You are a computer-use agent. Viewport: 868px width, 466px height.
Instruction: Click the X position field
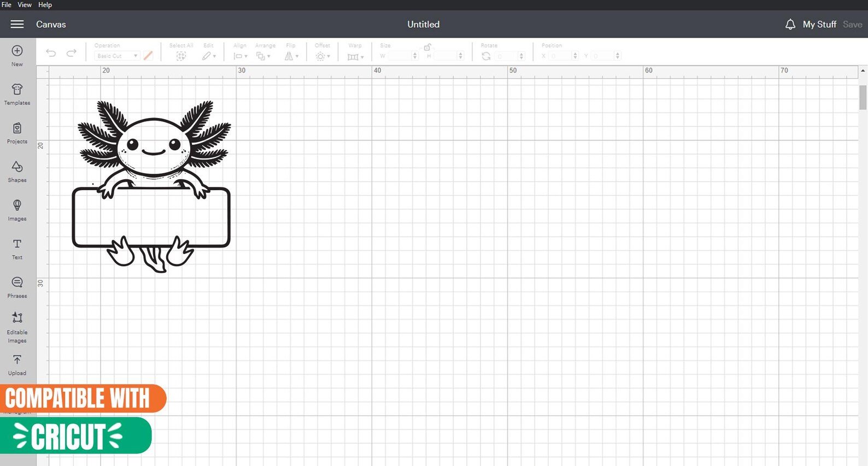pyautogui.click(x=560, y=56)
